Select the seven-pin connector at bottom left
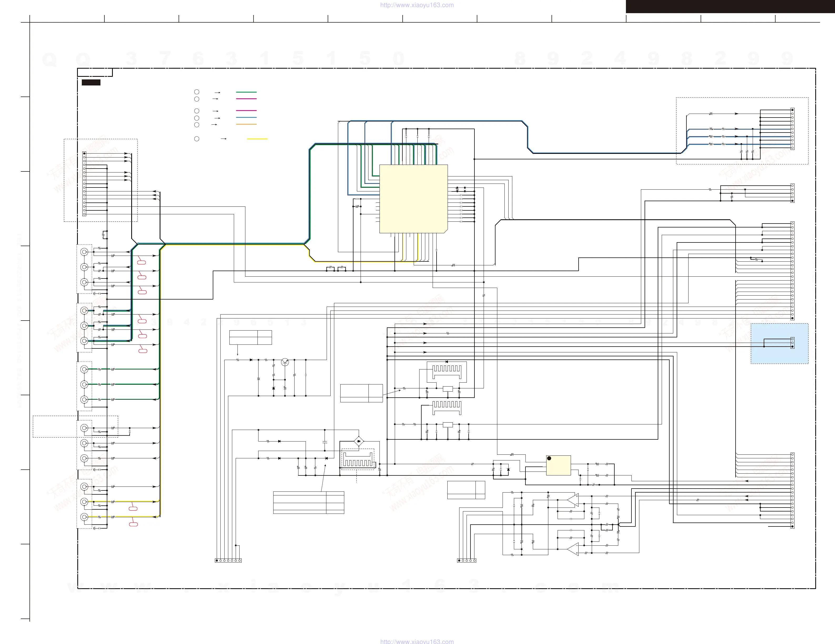835x644 pixels. coord(228,560)
